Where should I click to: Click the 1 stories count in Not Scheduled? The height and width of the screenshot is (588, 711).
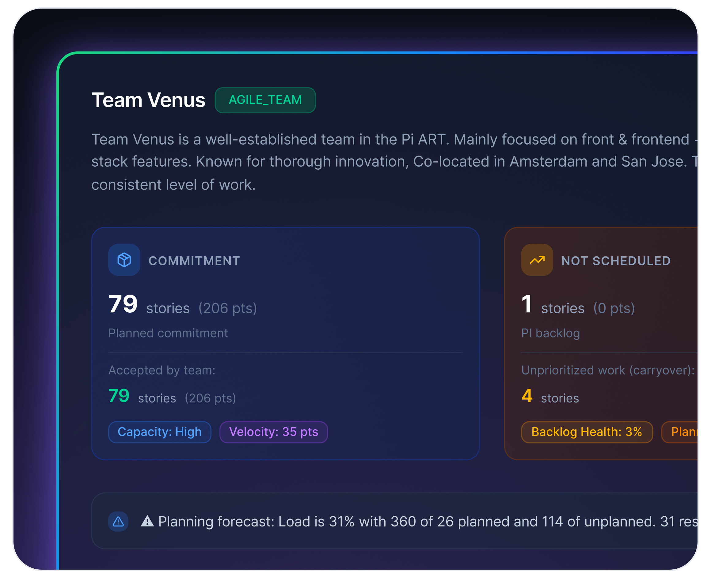click(527, 304)
